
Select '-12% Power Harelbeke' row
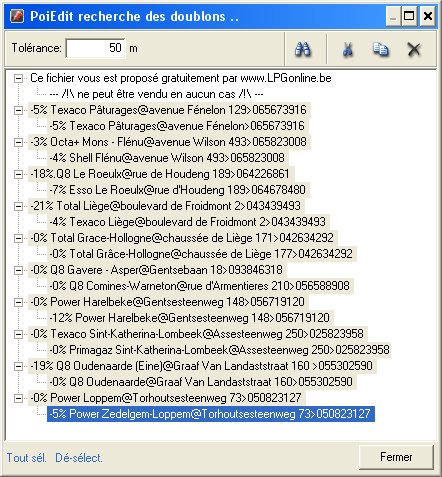[x=189, y=318]
